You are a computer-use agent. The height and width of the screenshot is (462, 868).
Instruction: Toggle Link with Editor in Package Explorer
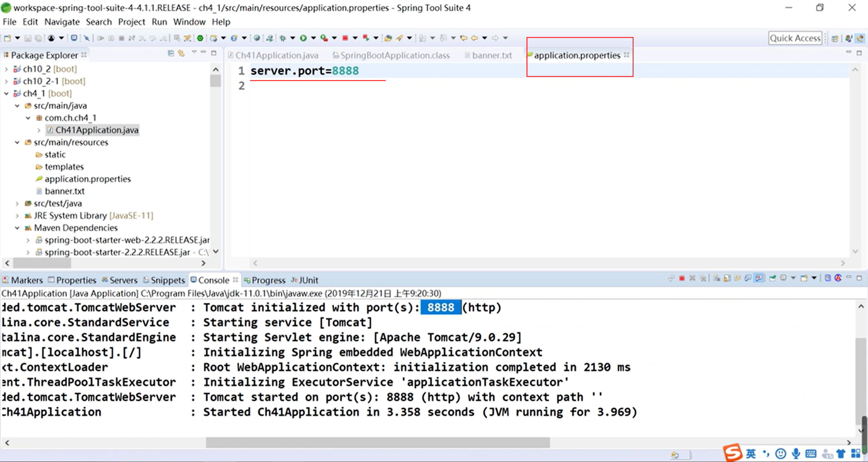[181, 53]
